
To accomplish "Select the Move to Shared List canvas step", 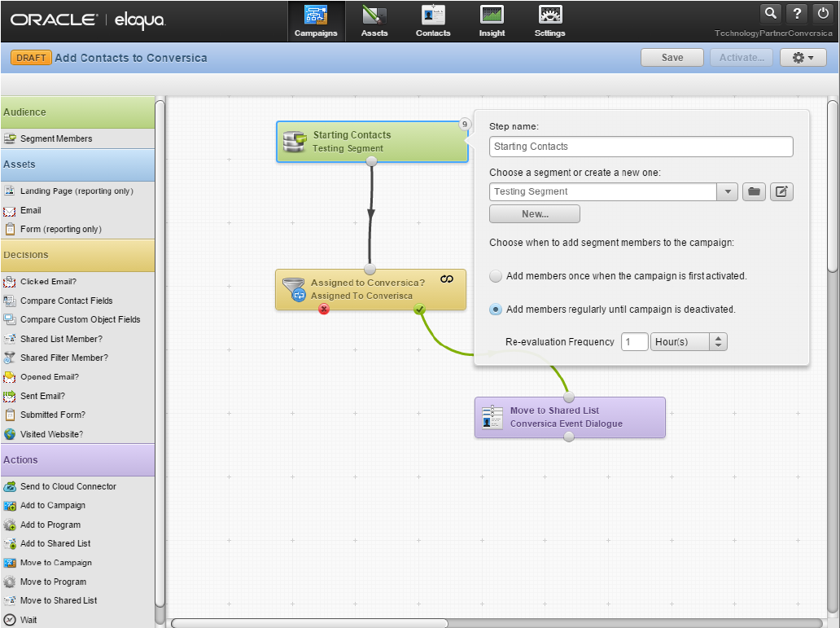I will pyautogui.click(x=570, y=417).
